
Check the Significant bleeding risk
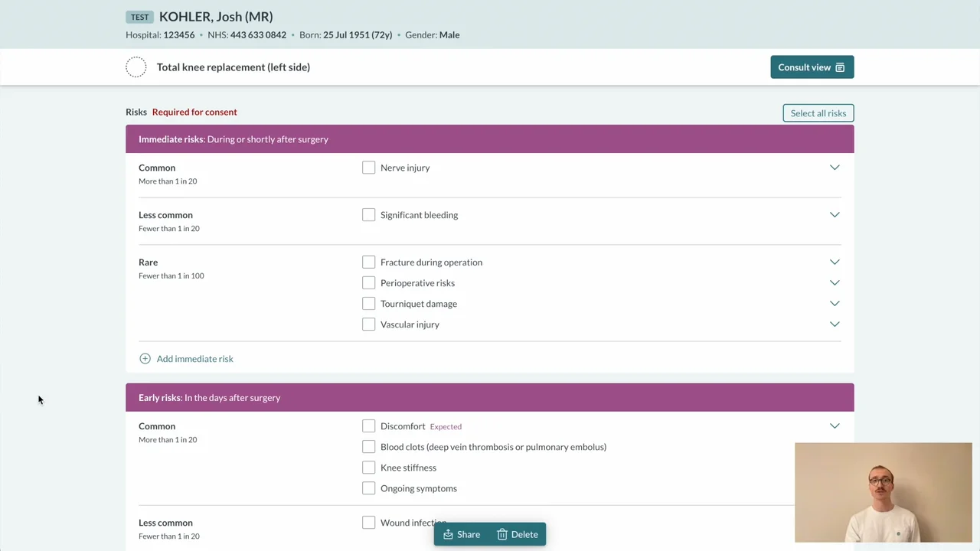369,215
